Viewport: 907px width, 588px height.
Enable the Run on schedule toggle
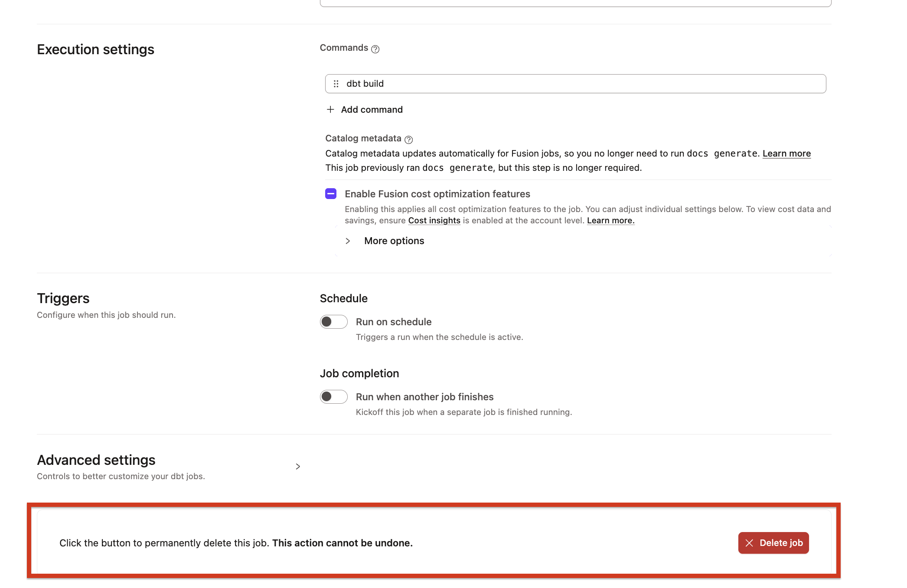tap(333, 322)
